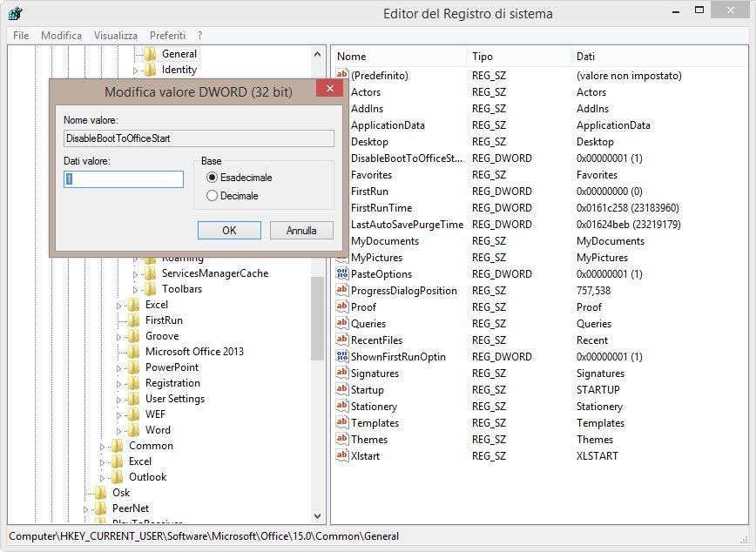
Task: Open the Modifica menu
Action: pyautogui.click(x=61, y=35)
